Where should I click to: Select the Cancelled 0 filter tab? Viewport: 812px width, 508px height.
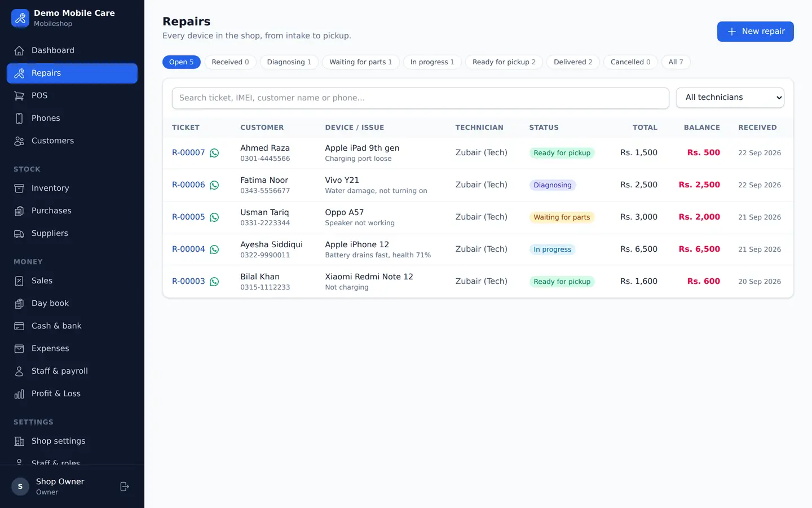click(x=630, y=62)
